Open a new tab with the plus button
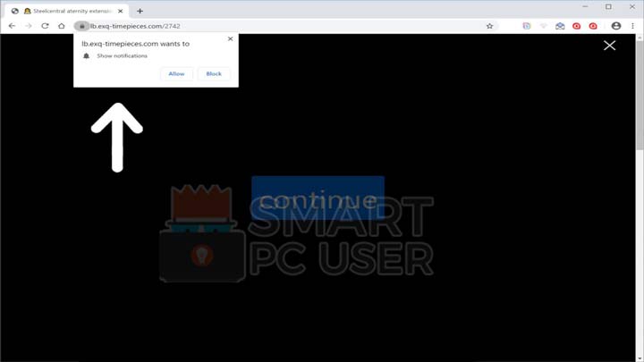This screenshot has width=644, height=362. pyautogui.click(x=140, y=11)
